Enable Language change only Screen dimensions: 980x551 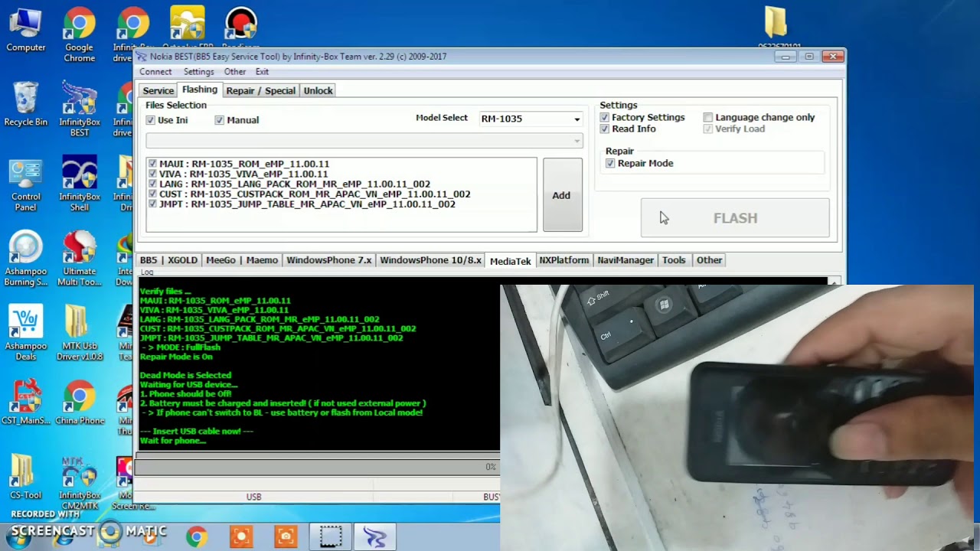708,118
